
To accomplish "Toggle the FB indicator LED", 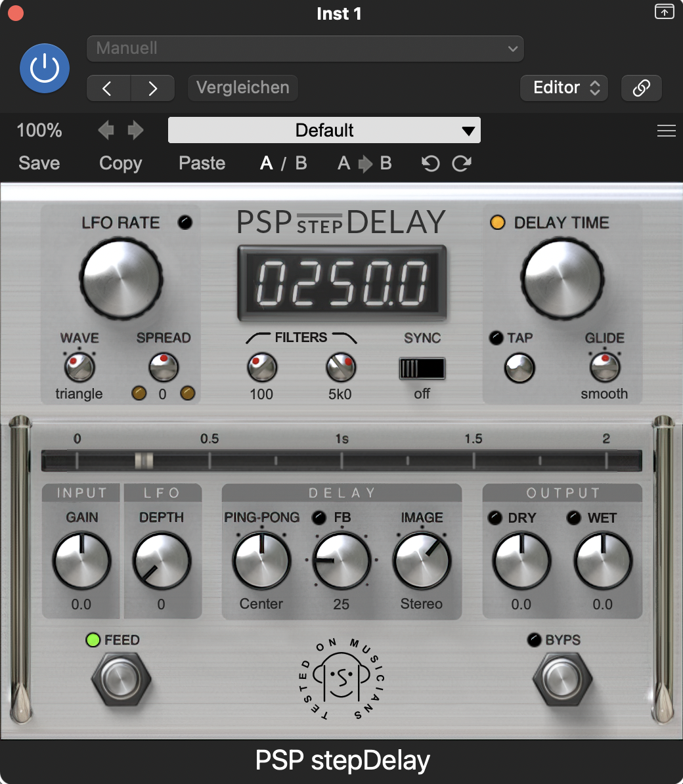I will 319,518.
